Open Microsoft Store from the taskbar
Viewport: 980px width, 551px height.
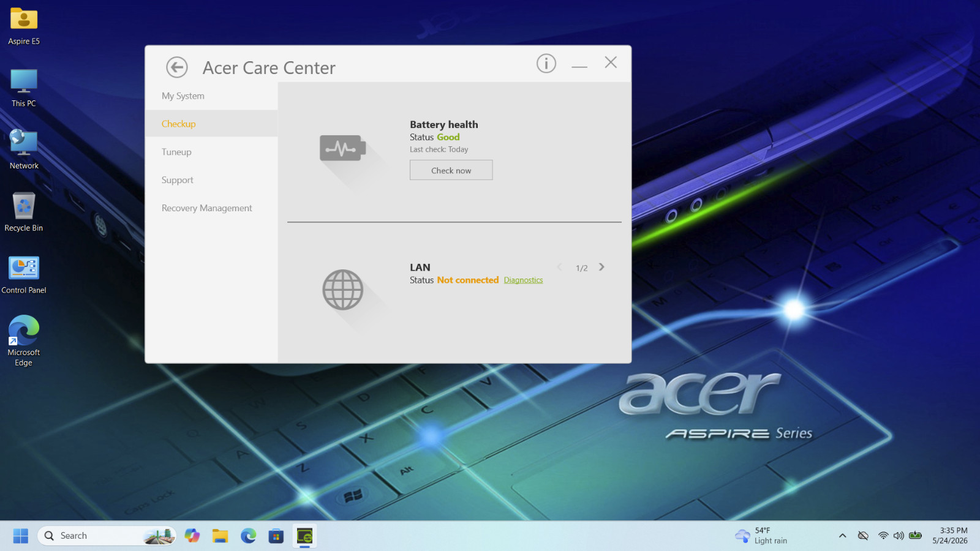point(276,536)
